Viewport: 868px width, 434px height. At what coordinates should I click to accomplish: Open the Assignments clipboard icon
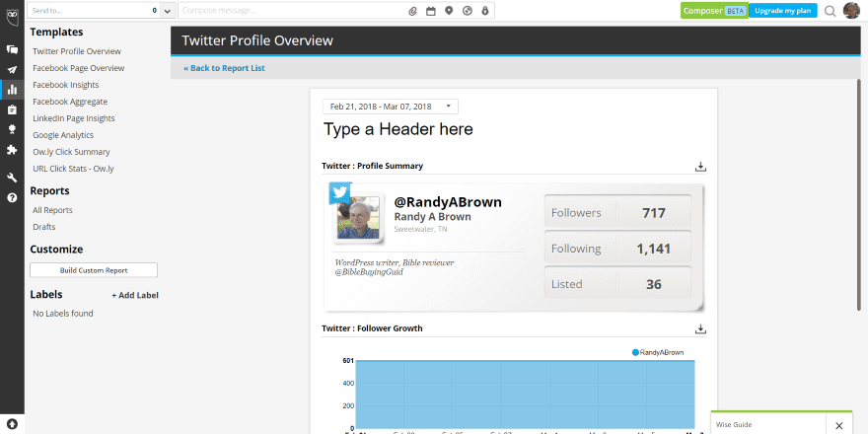(12, 109)
